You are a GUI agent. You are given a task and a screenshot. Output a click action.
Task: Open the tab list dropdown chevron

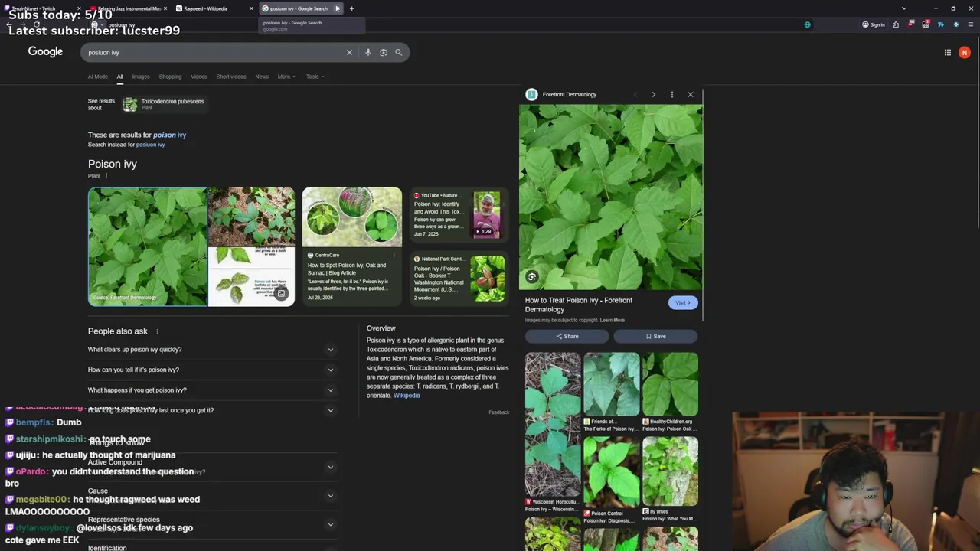[903, 8]
